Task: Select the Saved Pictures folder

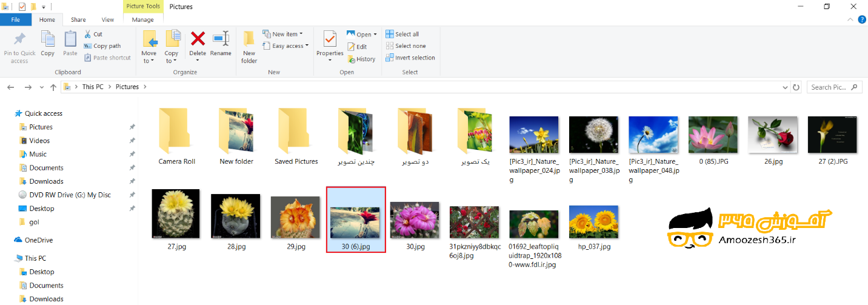Action: pos(296,137)
